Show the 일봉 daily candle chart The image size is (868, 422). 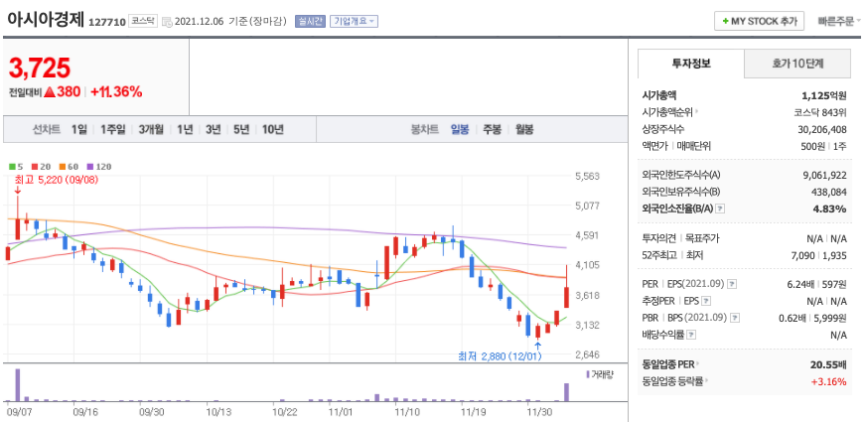pos(460,130)
